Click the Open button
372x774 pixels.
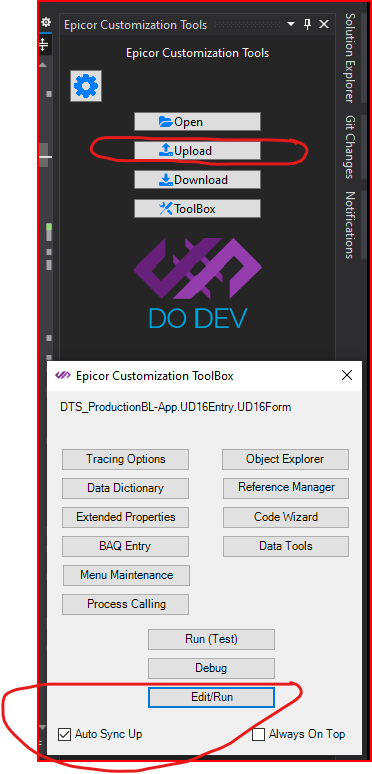pyautogui.click(x=197, y=122)
